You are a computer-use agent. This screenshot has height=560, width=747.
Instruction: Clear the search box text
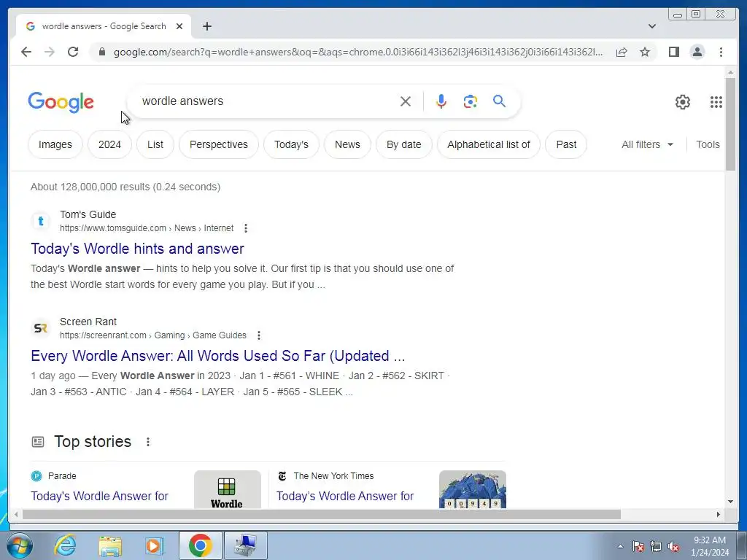[406, 101]
